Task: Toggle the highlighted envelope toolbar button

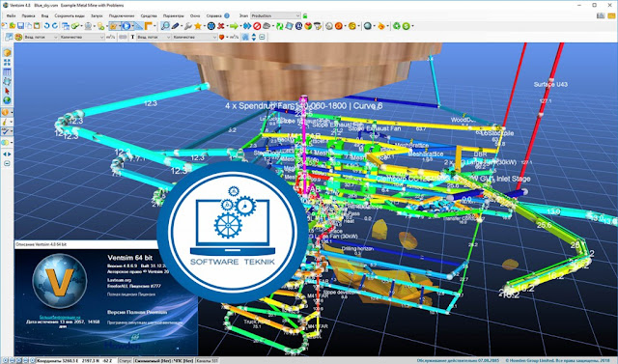Action: [x=114, y=26]
